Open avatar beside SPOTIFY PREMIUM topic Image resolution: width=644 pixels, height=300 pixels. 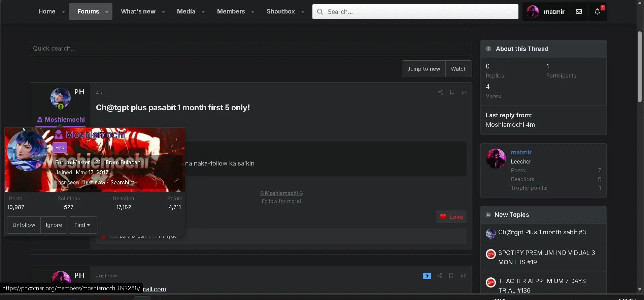490,254
